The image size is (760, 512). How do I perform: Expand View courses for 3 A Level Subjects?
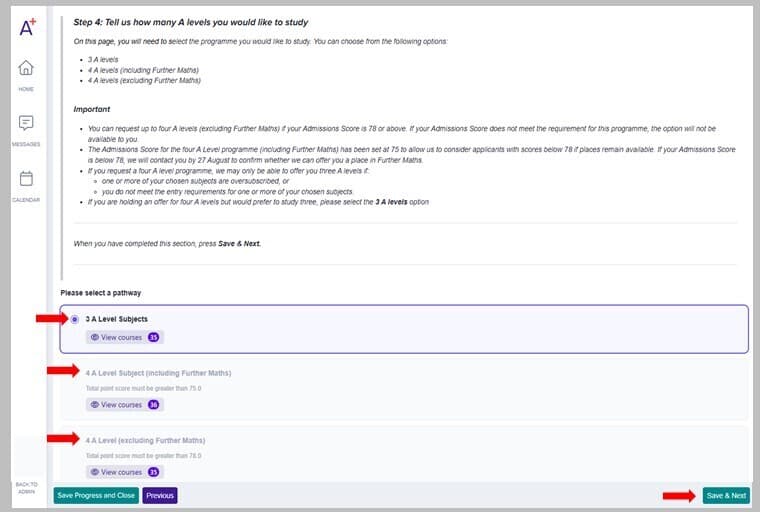(125, 337)
